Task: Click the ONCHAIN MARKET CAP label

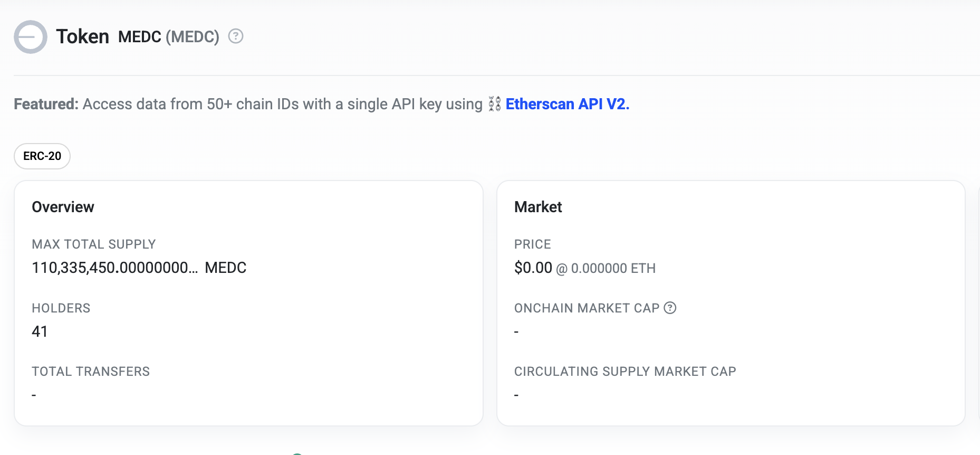Action: tap(587, 308)
